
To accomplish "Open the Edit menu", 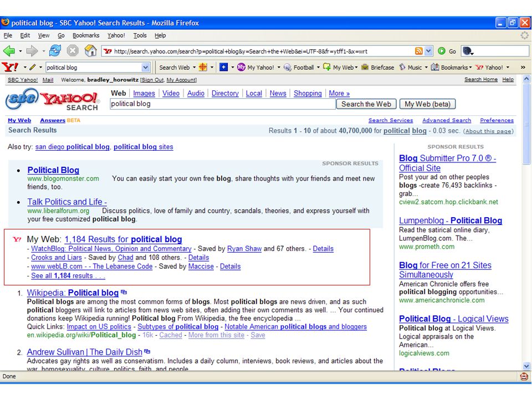I will tap(25, 35).
